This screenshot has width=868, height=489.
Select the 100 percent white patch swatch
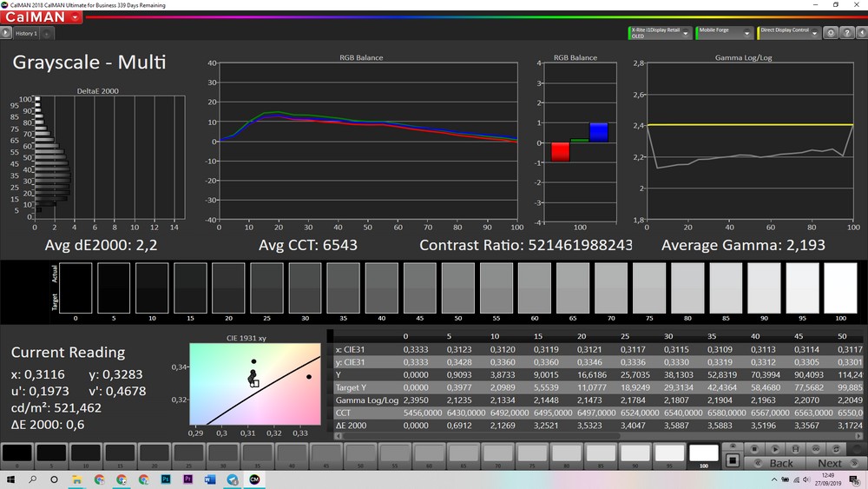704,453
